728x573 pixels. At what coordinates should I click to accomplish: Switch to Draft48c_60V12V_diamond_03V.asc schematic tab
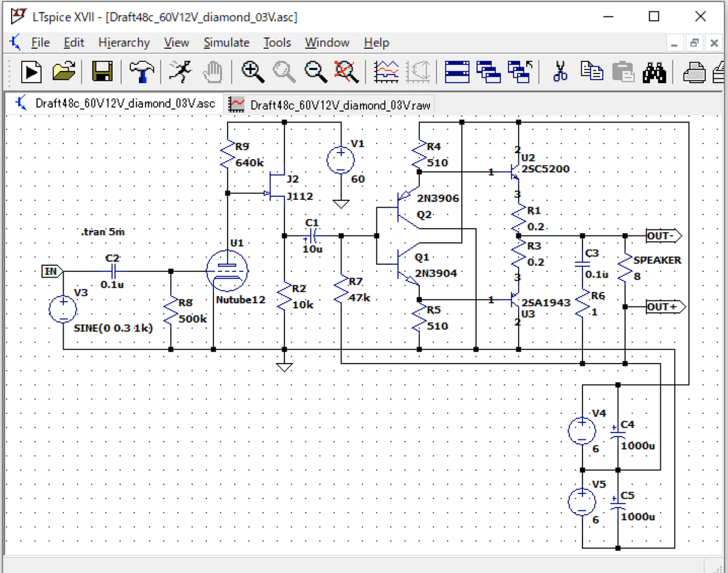coord(115,103)
